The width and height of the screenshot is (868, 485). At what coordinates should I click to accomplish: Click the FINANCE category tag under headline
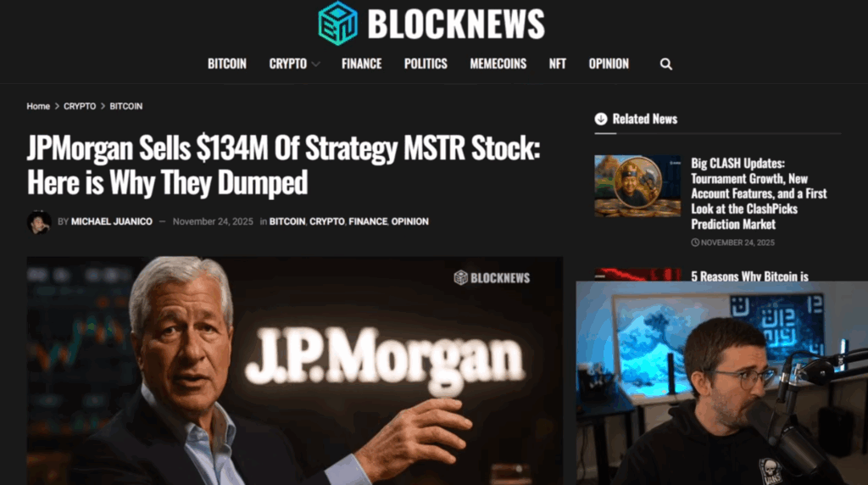pos(368,221)
